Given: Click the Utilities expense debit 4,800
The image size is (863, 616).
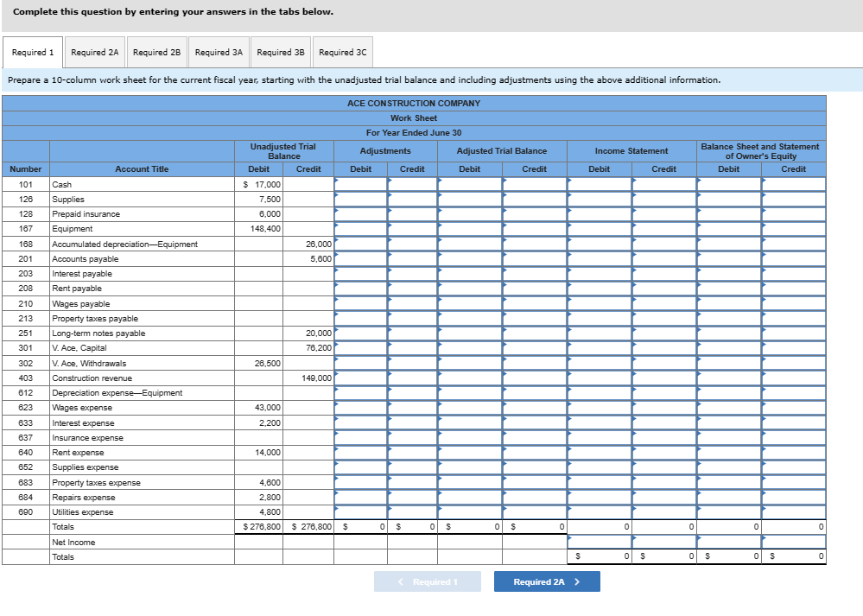Looking at the screenshot, I should coord(270,512).
